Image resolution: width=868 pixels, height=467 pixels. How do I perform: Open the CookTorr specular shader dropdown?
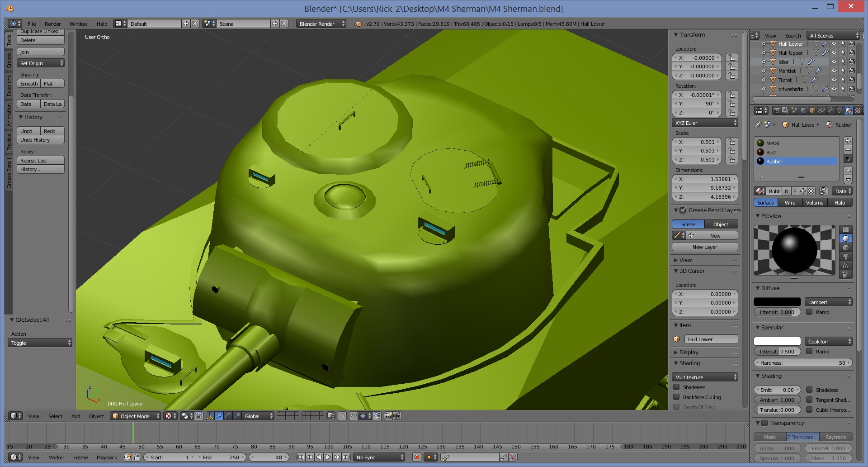829,341
